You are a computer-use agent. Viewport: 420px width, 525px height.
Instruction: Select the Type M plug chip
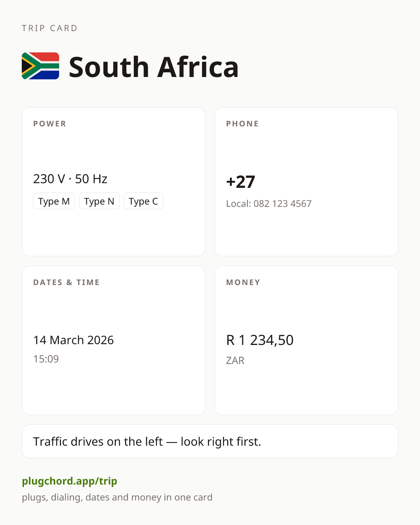click(x=54, y=201)
